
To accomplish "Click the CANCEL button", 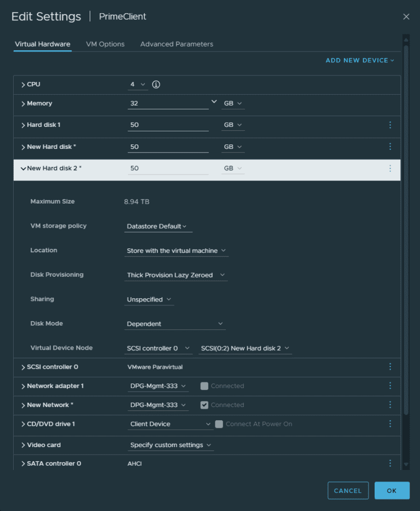I will click(x=348, y=490).
